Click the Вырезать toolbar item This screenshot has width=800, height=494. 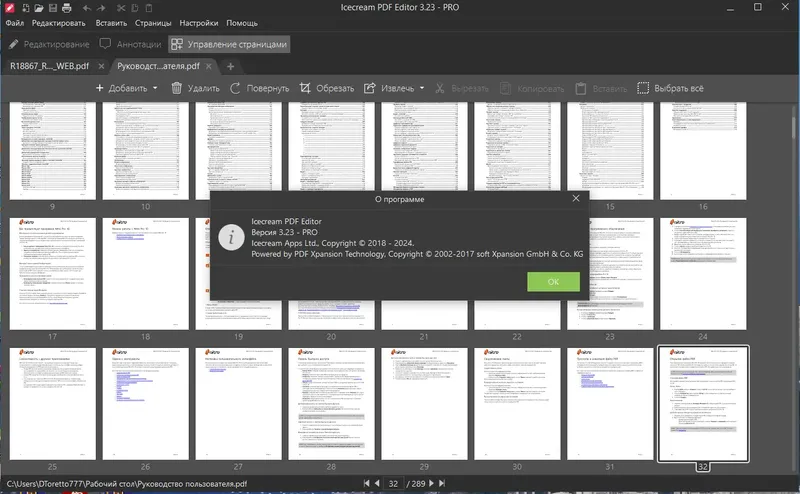click(462, 88)
